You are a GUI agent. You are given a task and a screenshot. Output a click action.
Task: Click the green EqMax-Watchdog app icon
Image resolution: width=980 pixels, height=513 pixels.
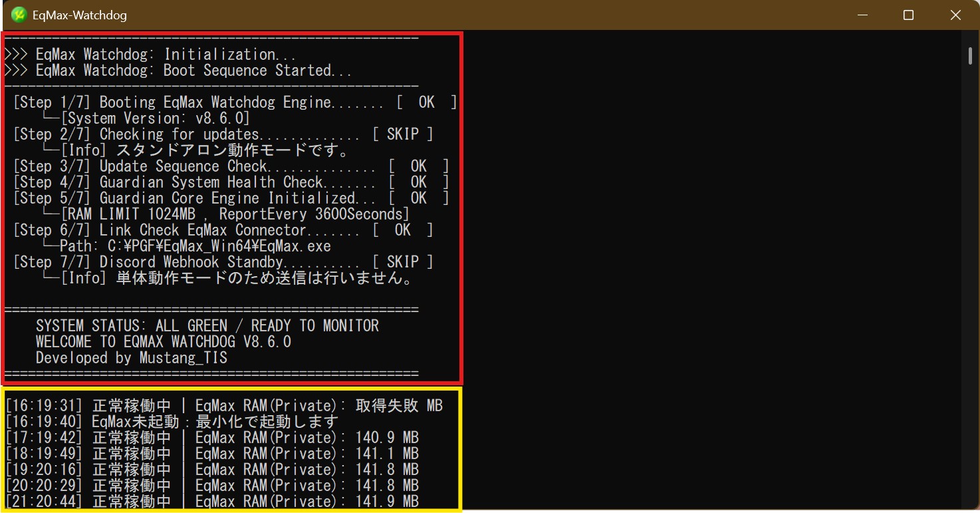(x=19, y=15)
